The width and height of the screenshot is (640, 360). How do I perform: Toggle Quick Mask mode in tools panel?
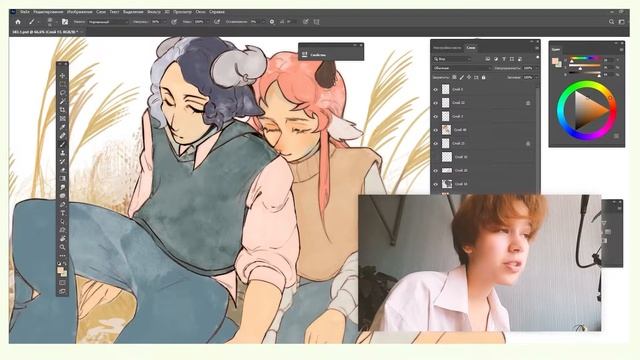[x=62, y=282]
